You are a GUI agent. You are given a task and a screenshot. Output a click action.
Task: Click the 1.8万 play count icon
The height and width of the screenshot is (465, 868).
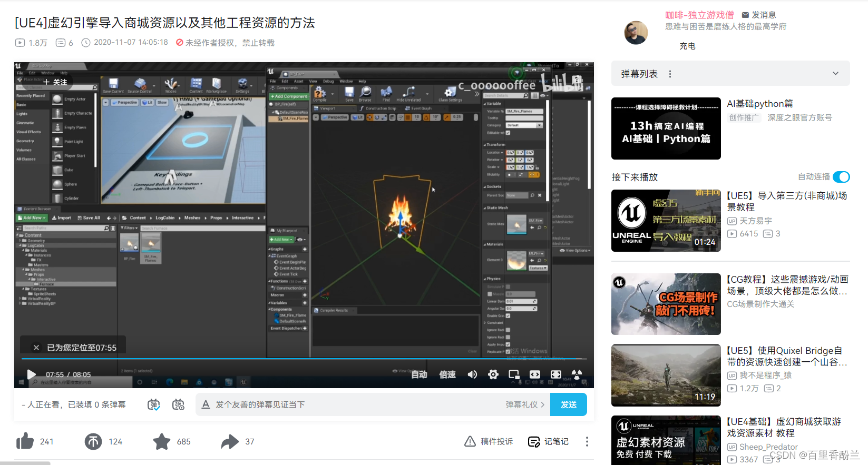20,43
